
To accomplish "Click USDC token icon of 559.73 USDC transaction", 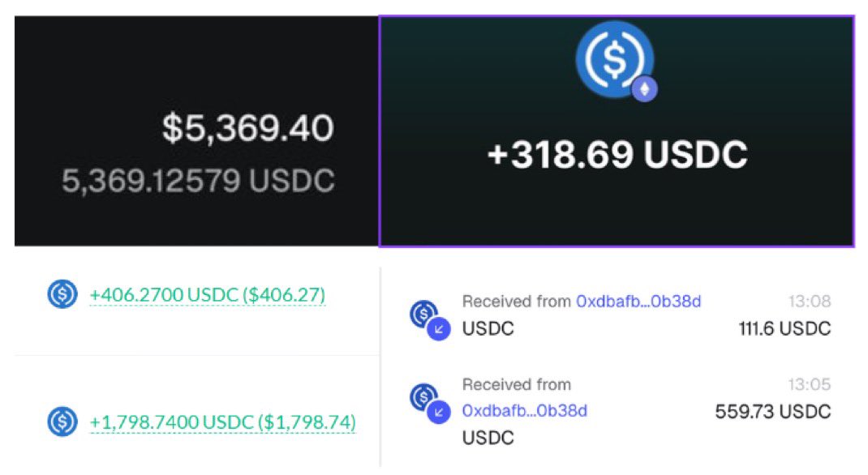I will pos(423,396).
